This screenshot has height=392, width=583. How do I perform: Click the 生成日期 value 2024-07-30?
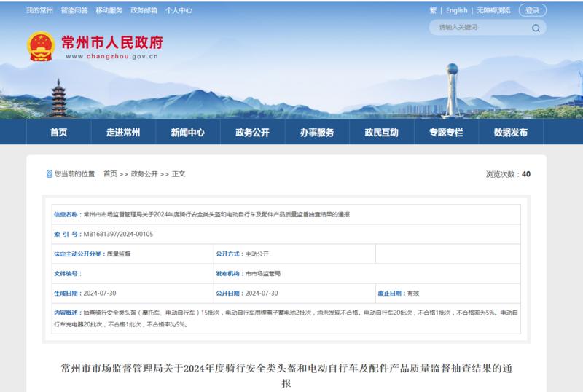[100, 294]
